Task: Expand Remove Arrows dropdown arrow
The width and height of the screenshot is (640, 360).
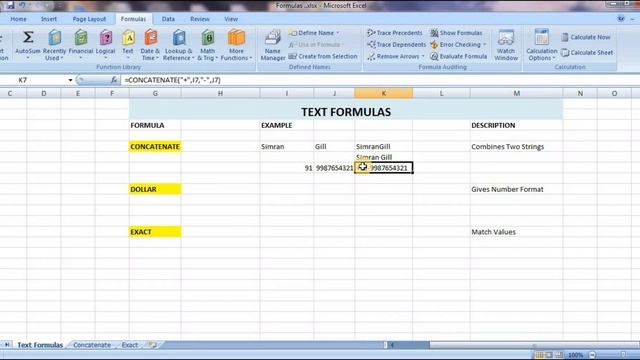Action: point(423,56)
